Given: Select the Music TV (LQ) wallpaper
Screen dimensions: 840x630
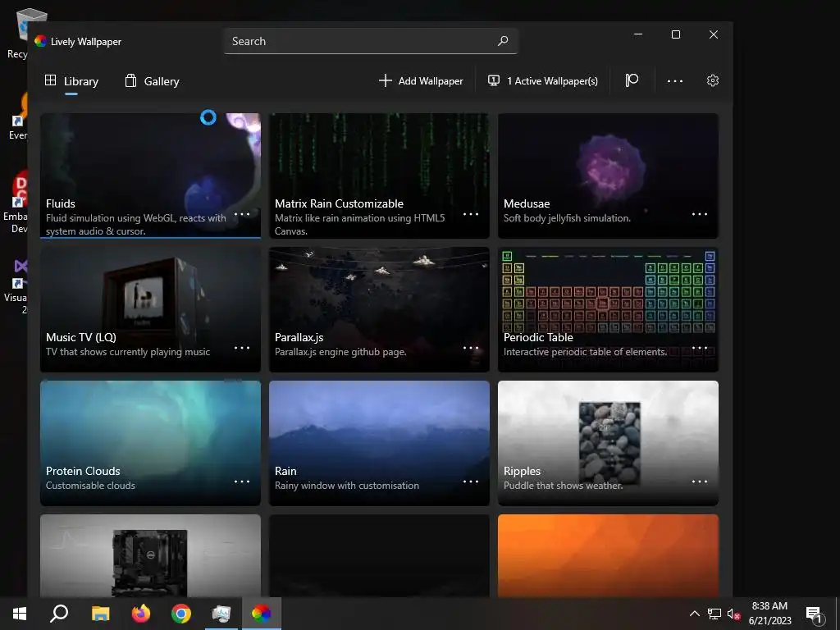Looking at the screenshot, I should 151,309.
